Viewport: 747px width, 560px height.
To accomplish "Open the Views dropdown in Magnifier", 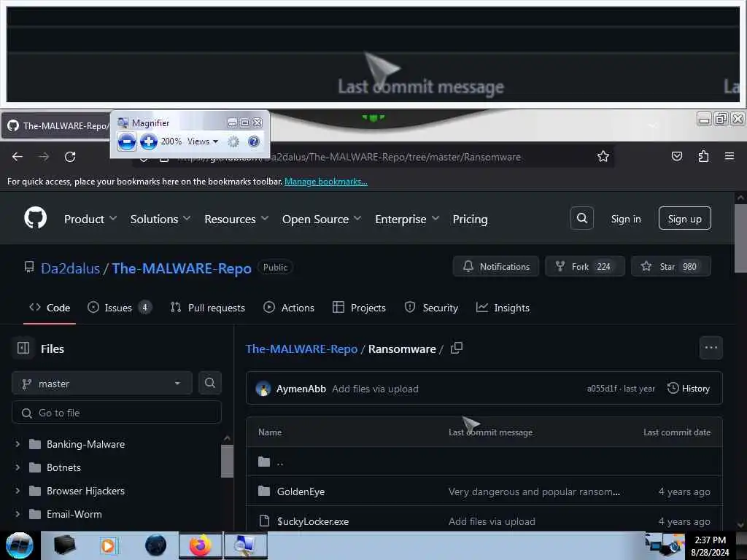I will pyautogui.click(x=203, y=141).
